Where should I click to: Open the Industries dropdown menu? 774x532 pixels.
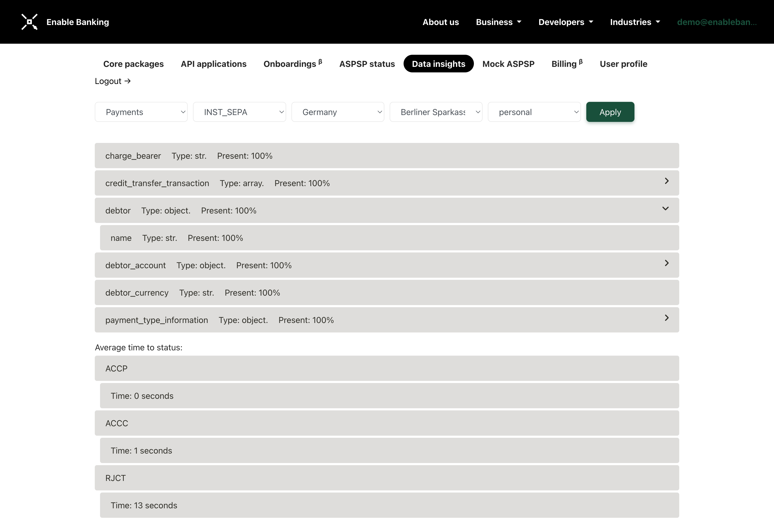[x=635, y=22]
